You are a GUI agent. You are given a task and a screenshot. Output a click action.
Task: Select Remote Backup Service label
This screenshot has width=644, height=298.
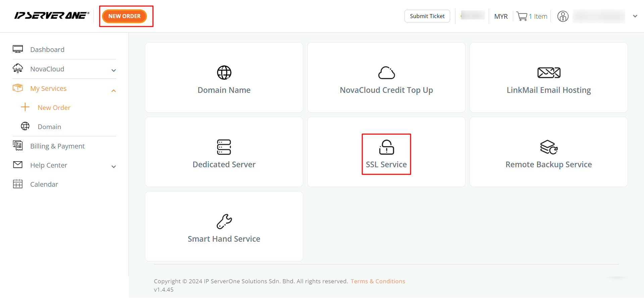tap(549, 165)
